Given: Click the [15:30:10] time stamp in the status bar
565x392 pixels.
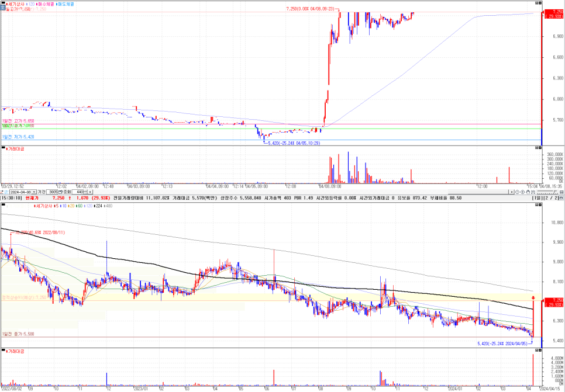Looking at the screenshot, I should pos(11,198).
